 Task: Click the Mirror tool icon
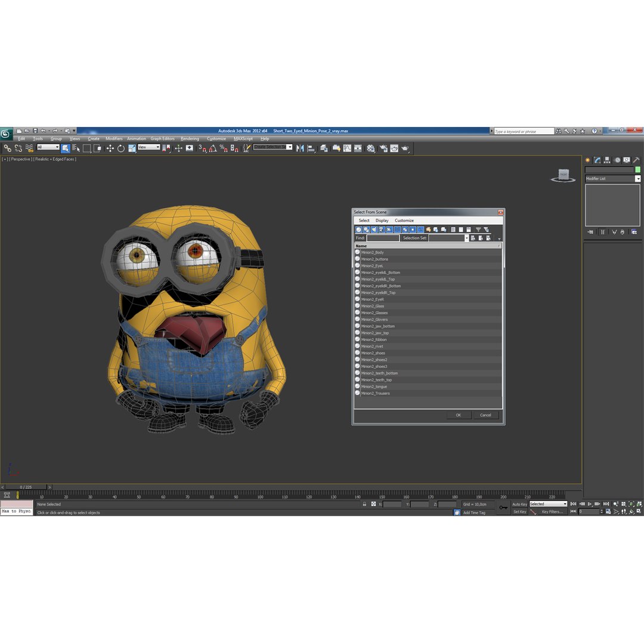[x=300, y=148]
